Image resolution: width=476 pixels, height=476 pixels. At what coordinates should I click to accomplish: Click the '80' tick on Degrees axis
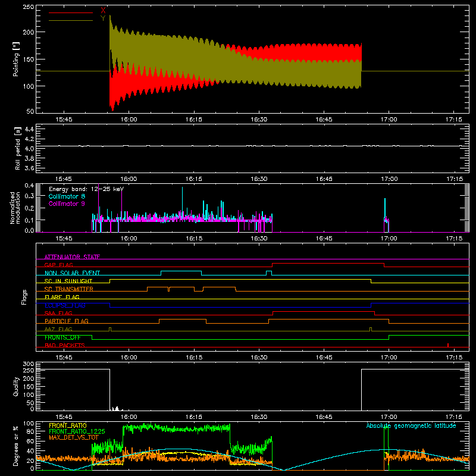point(30,431)
